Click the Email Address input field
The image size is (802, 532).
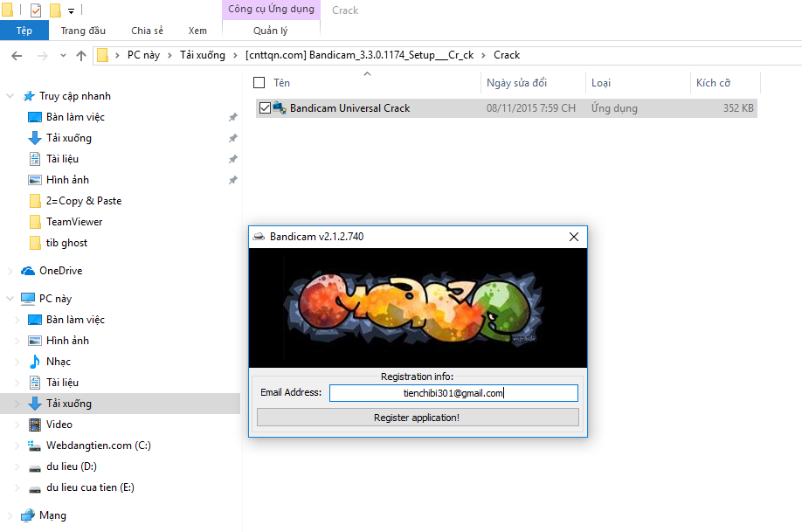pos(453,393)
